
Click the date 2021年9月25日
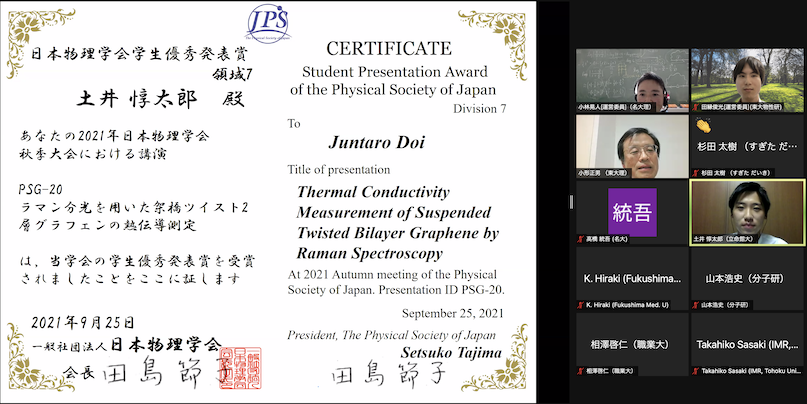83,323
